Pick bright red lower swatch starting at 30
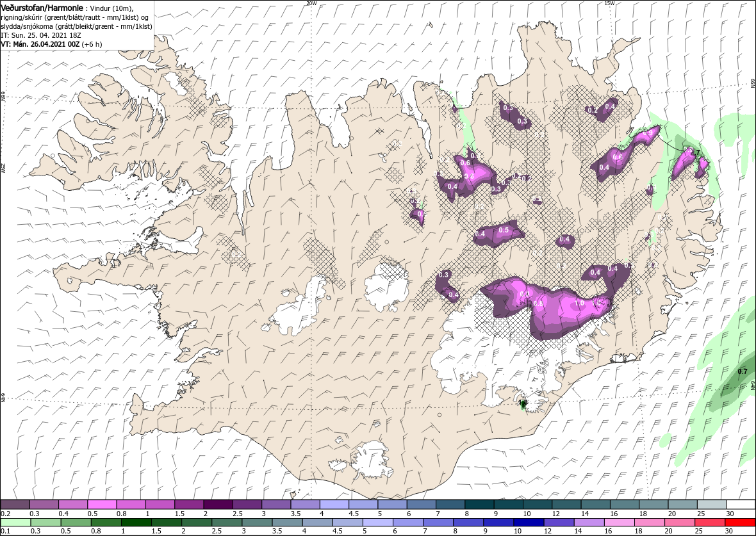Screen dimensions: 756x536 (739, 523)
